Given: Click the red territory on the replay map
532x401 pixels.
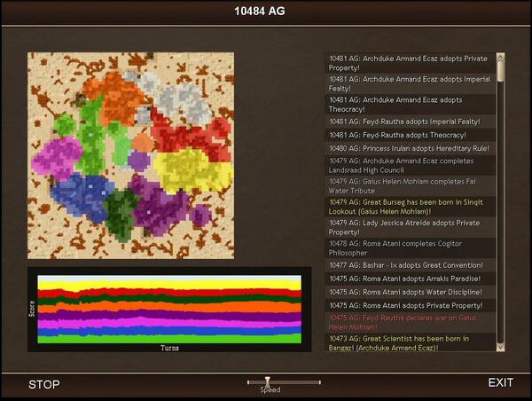Looking at the screenshot, I should (x=190, y=138).
